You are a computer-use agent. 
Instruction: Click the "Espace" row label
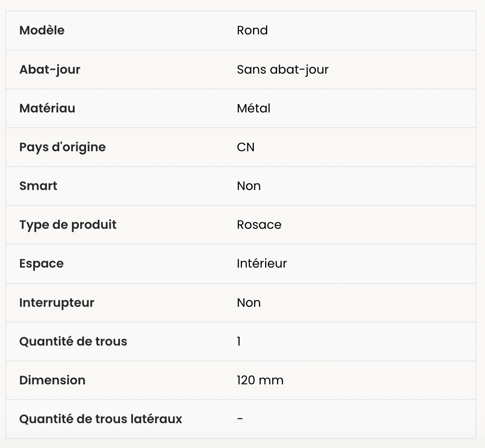pos(41,263)
